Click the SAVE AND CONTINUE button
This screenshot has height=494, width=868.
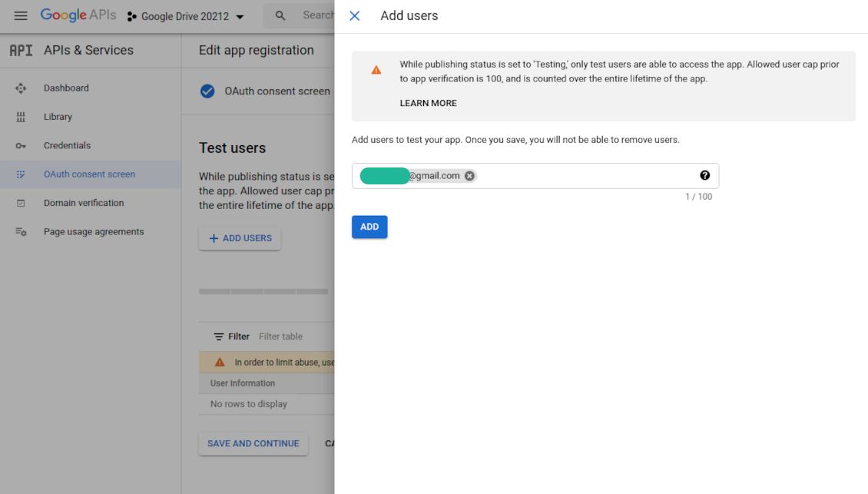253,443
